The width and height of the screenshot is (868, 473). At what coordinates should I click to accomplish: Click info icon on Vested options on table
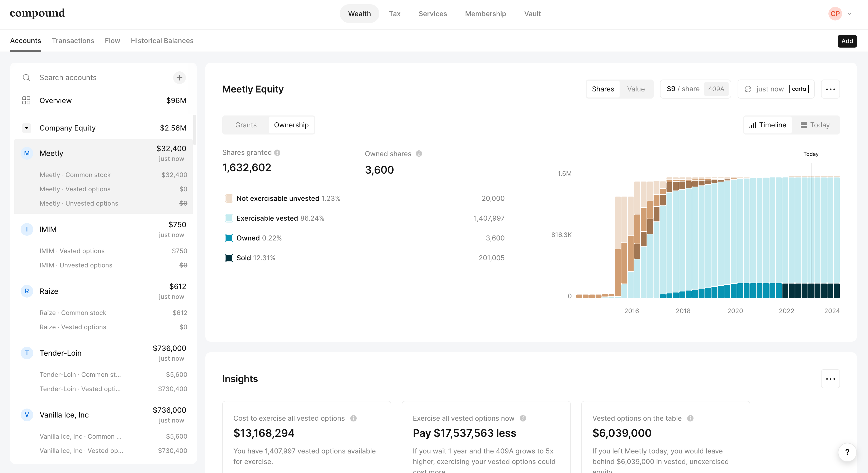[690, 418]
